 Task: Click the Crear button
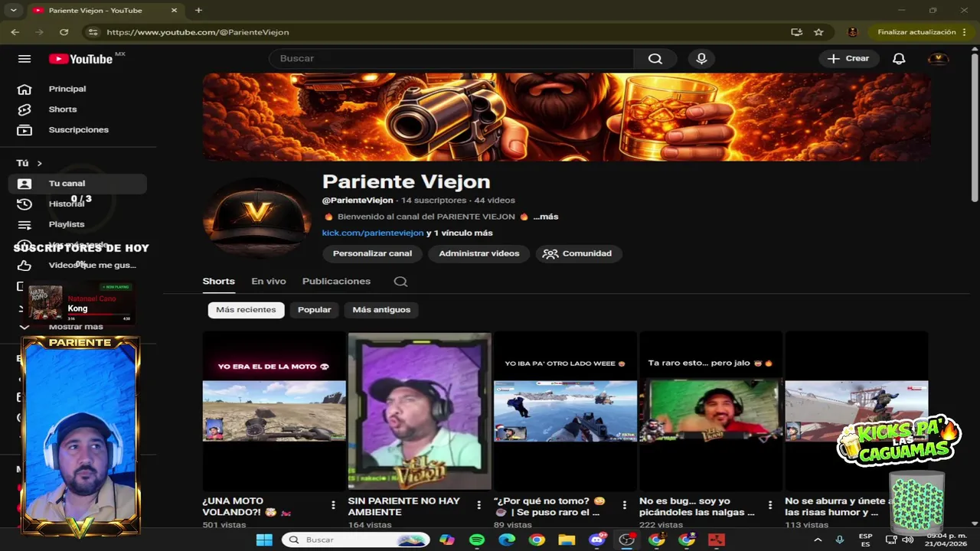point(848,59)
